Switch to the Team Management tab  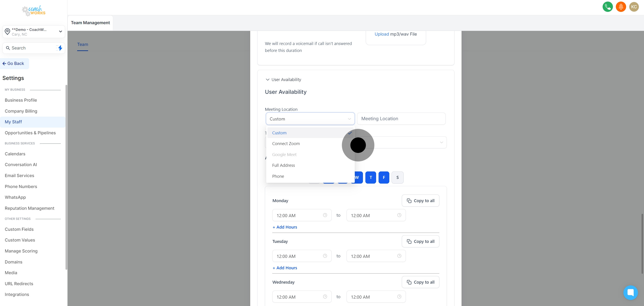90,23
